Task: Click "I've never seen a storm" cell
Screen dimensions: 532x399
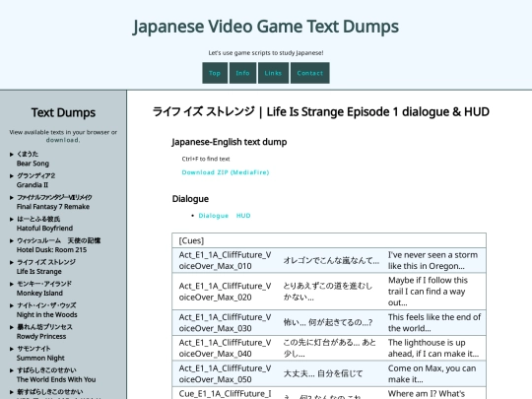Action: (434, 260)
